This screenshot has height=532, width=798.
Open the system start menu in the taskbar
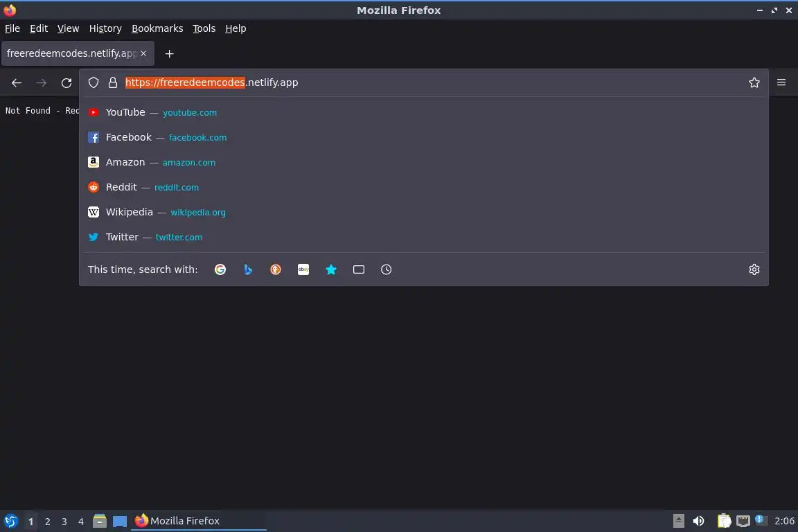click(x=10, y=521)
